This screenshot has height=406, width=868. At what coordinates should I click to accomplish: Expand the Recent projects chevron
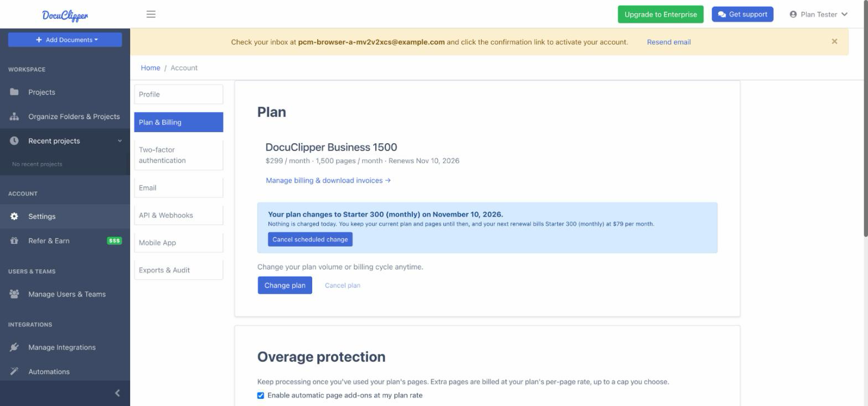pyautogui.click(x=120, y=141)
